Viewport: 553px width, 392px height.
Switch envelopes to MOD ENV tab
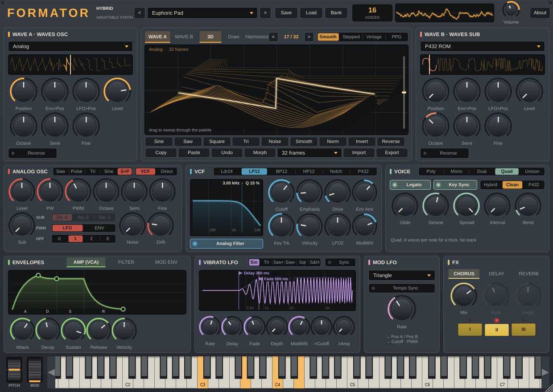point(166,262)
